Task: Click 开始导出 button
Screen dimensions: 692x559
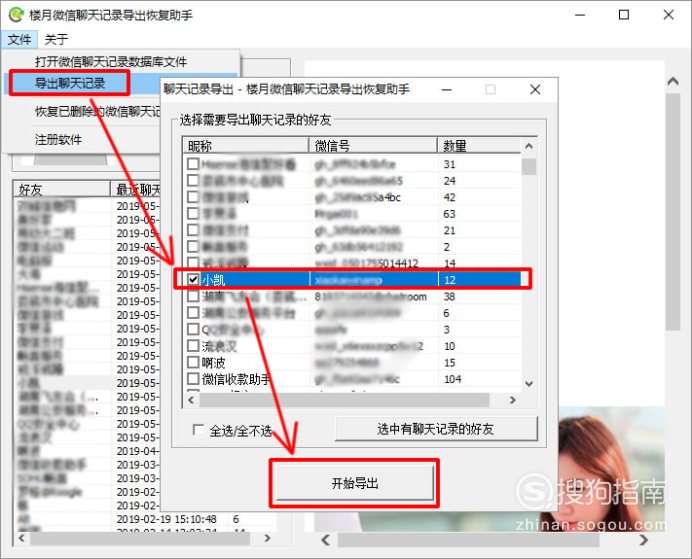Action: click(355, 483)
